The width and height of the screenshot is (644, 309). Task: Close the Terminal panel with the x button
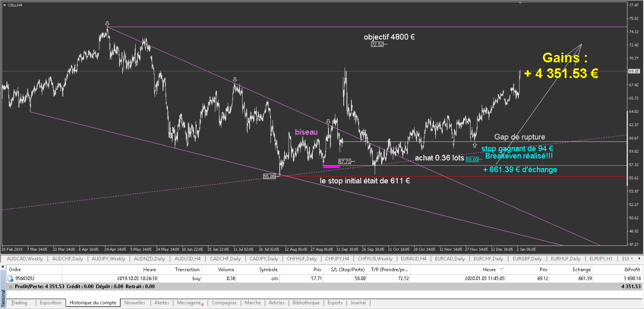coord(3,267)
